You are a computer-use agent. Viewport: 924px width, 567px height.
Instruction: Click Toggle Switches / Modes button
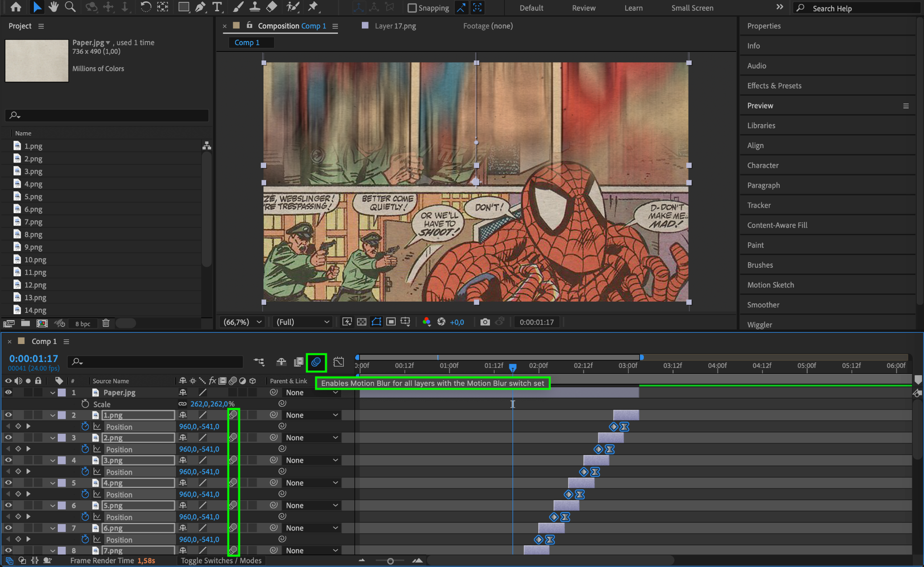coord(221,561)
